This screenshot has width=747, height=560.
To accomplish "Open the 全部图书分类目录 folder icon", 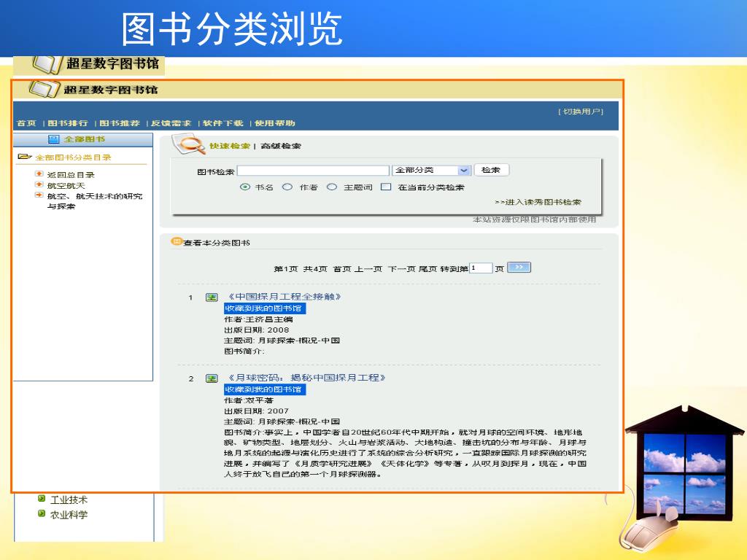I will tap(24, 157).
